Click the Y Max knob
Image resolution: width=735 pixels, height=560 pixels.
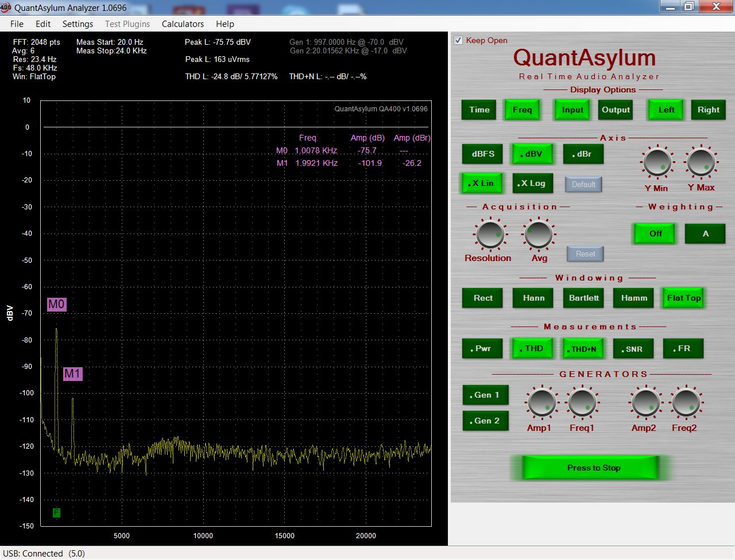701,162
